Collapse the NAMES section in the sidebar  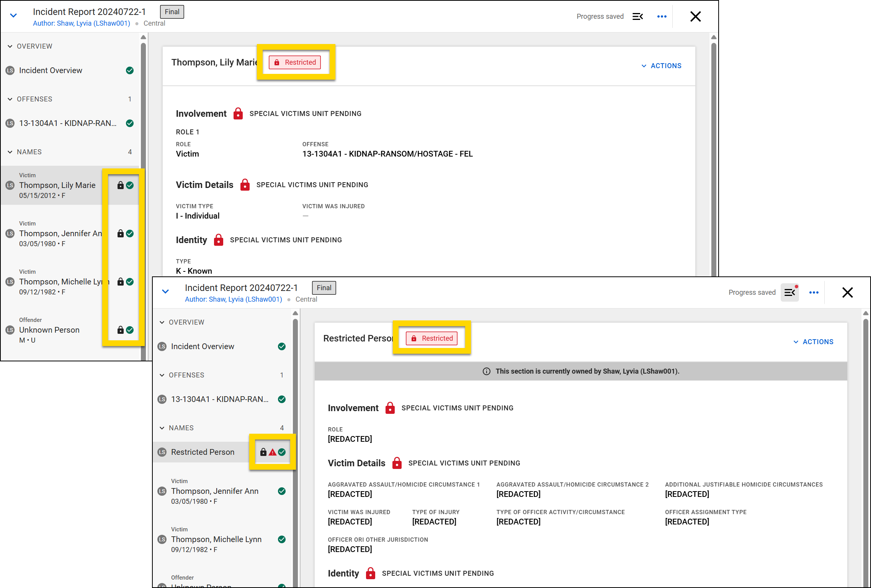click(10, 152)
